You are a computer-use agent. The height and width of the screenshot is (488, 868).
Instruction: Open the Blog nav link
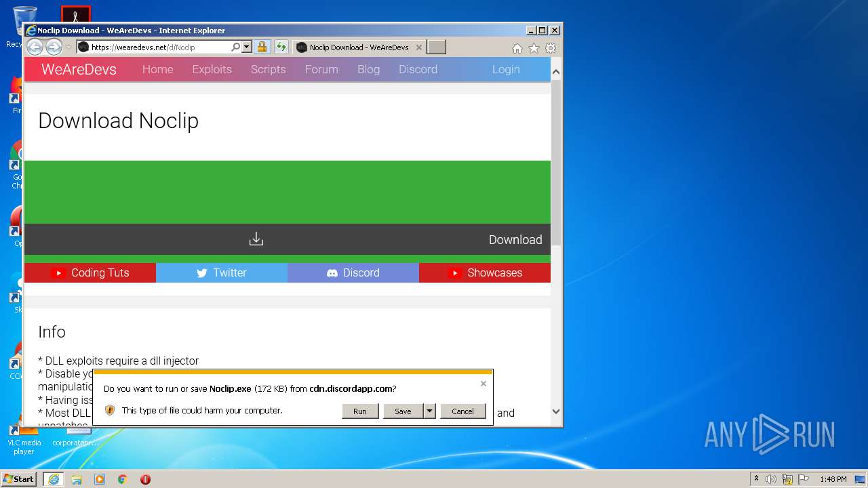(368, 69)
